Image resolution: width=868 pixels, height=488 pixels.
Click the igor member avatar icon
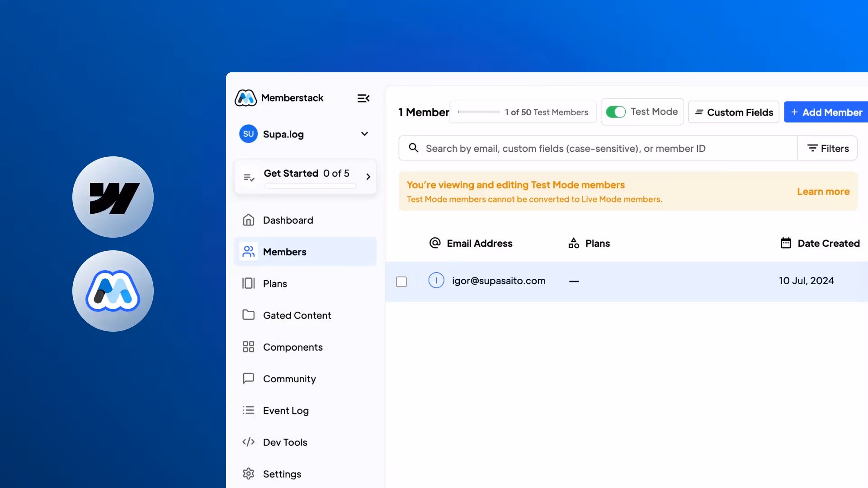coord(436,281)
